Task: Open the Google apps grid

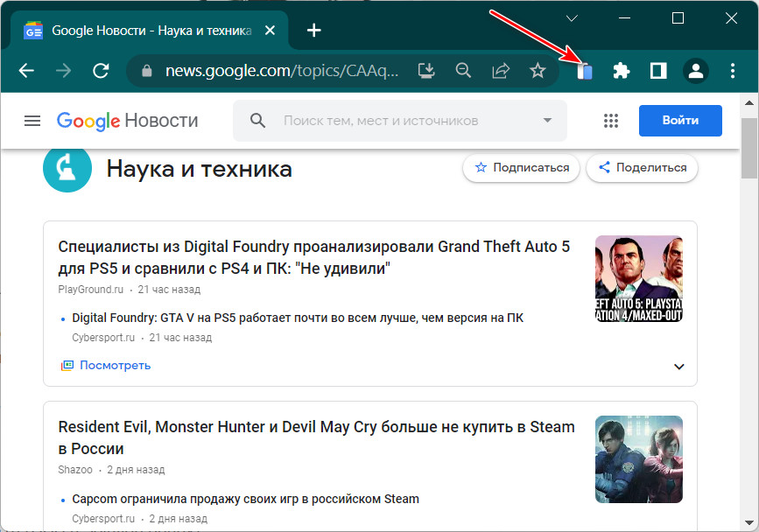Action: [611, 121]
